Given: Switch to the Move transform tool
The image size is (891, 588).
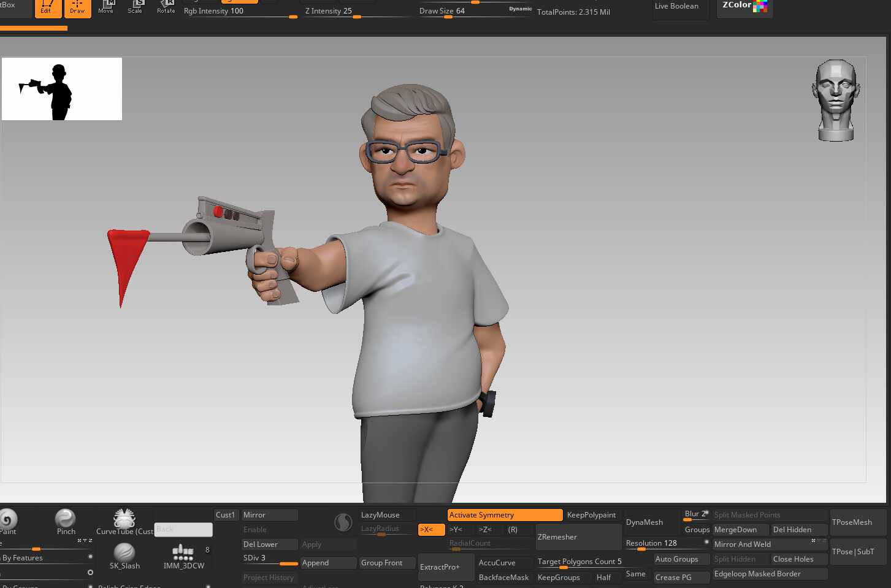Looking at the screenshot, I should tap(105, 7).
